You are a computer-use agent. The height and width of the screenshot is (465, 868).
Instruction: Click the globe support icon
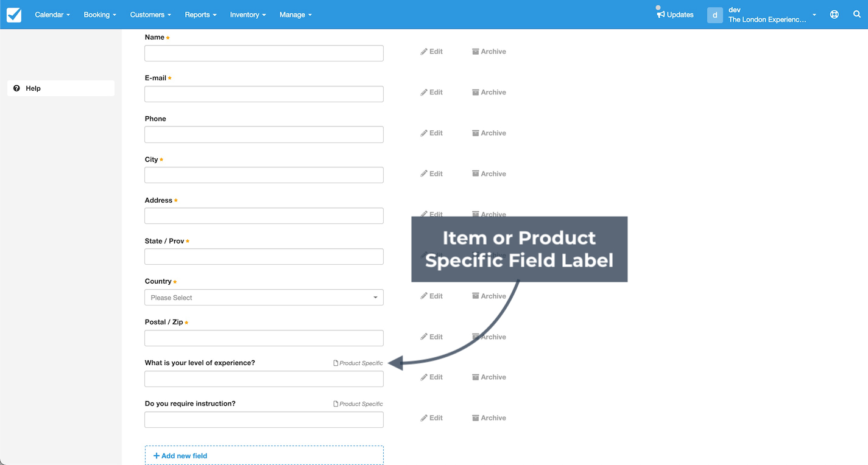(x=834, y=15)
